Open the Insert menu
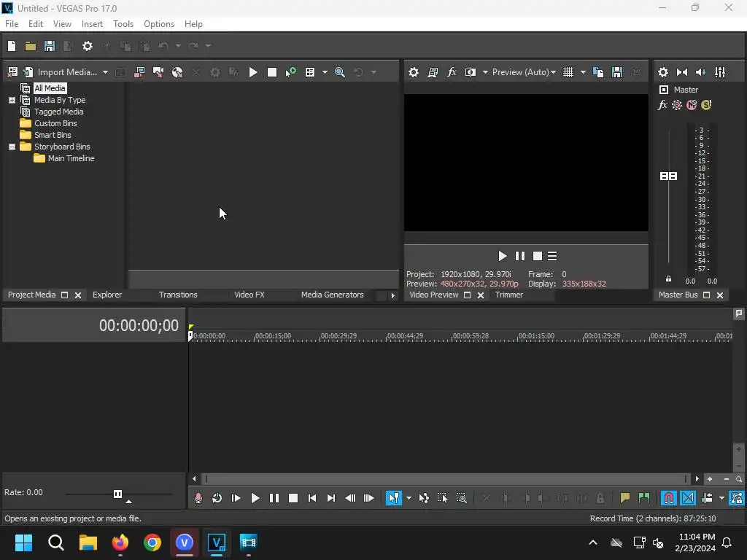 [92, 24]
